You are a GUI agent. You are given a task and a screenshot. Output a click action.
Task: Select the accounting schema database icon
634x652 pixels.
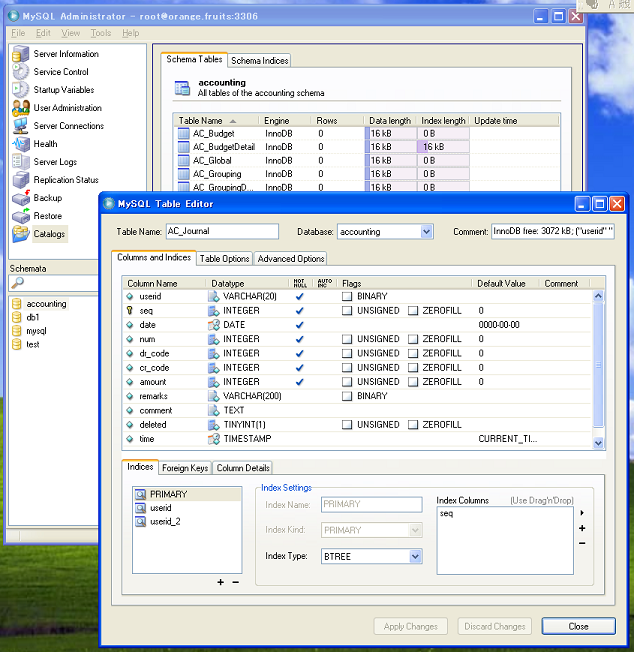point(17,304)
